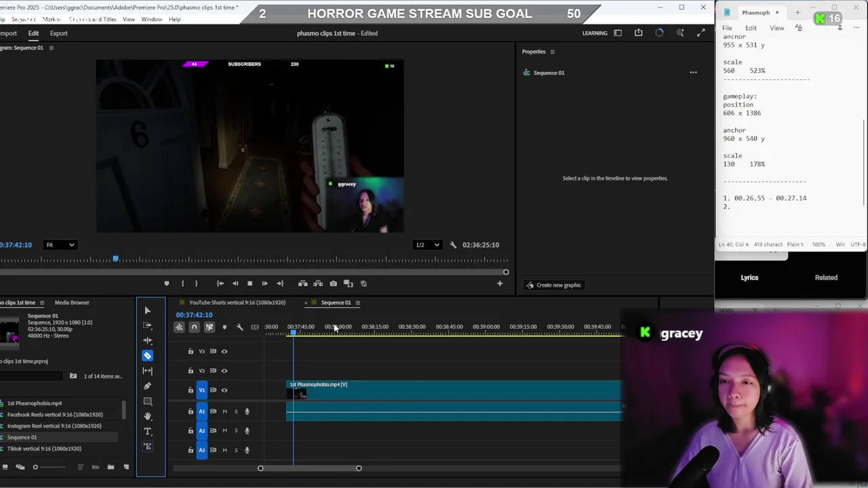Open Program monitor settings wrench

tap(453, 245)
